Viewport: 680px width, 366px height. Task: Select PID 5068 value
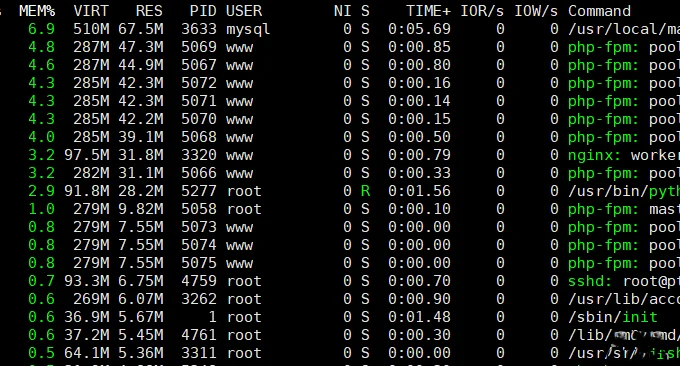tap(199, 137)
